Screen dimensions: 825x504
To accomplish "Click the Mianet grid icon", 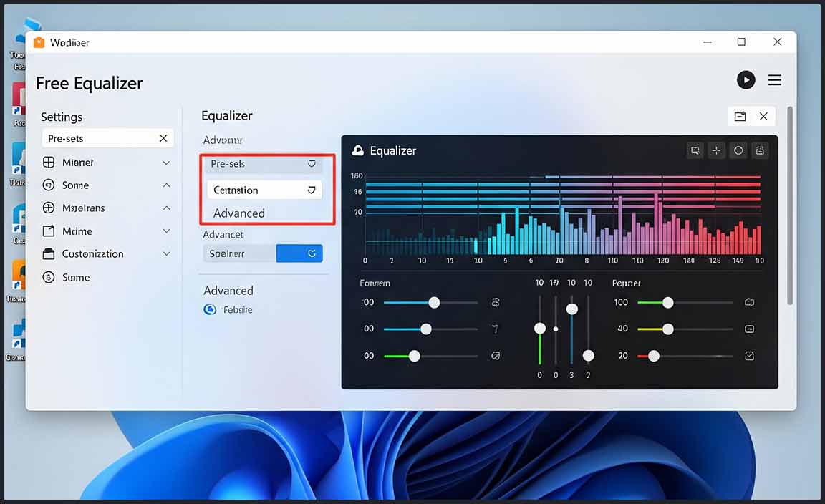I will click(x=49, y=162).
